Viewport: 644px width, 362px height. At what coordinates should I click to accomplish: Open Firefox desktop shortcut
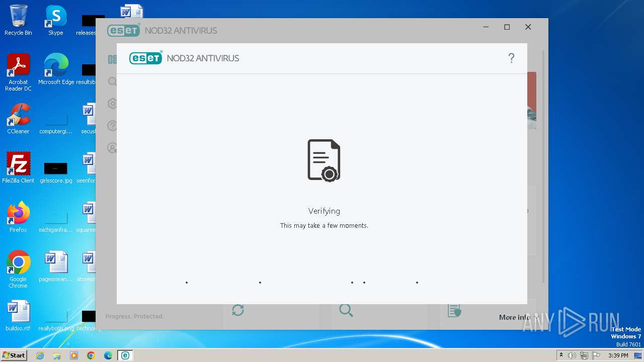click(18, 217)
